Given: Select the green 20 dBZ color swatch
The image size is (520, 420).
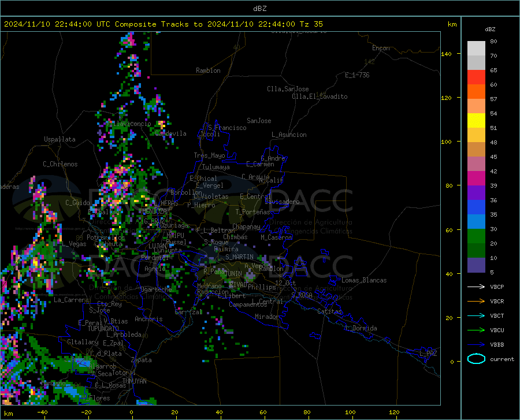Looking at the screenshot, I should click(x=476, y=236).
